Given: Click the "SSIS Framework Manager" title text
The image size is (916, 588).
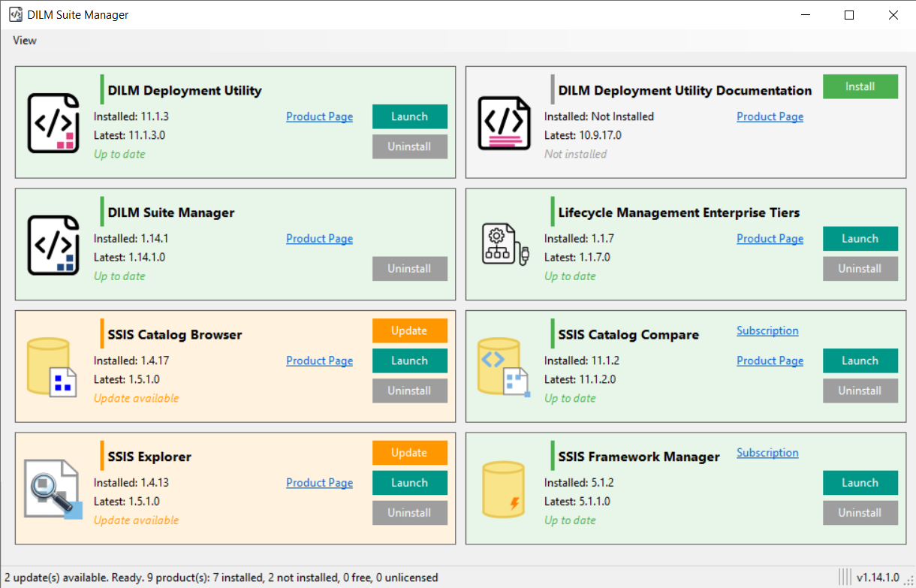Looking at the screenshot, I should [639, 457].
